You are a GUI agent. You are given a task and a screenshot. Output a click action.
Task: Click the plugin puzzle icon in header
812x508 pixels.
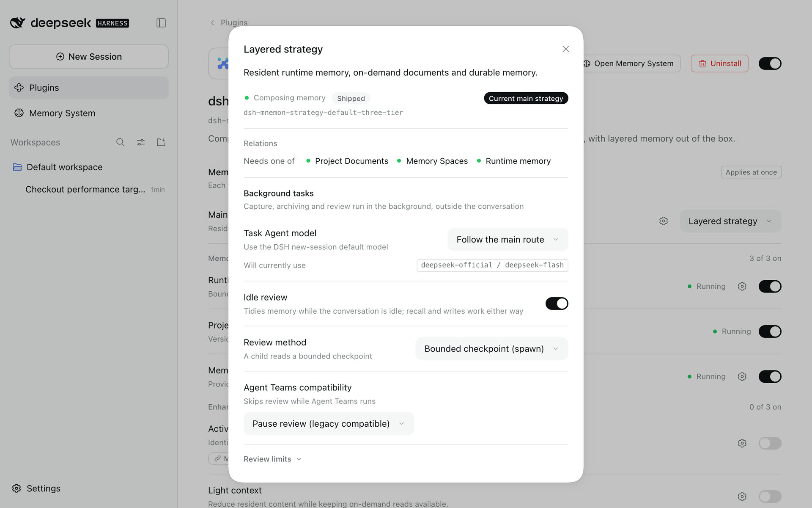(x=222, y=63)
